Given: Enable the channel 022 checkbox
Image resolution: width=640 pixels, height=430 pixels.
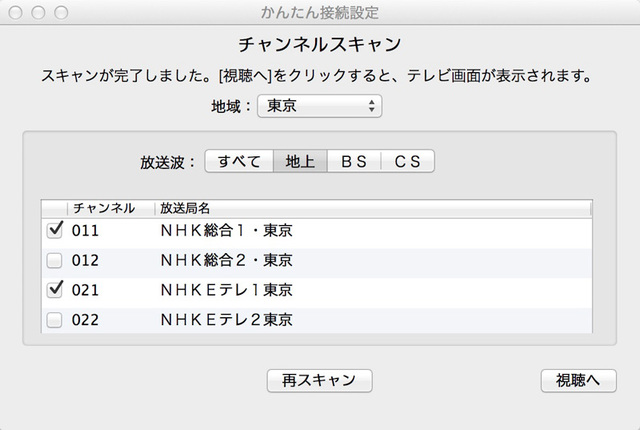Looking at the screenshot, I should click(x=54, y=320).
